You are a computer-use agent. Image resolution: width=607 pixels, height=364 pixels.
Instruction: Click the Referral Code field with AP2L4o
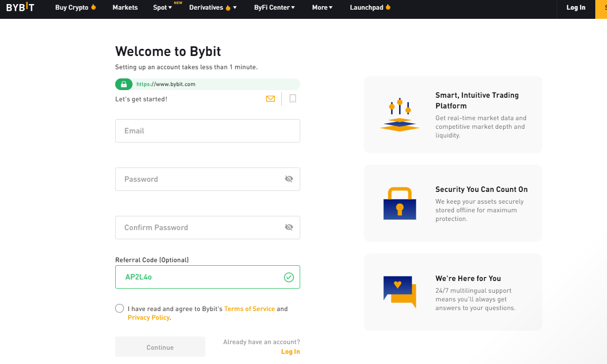[207, 277]
